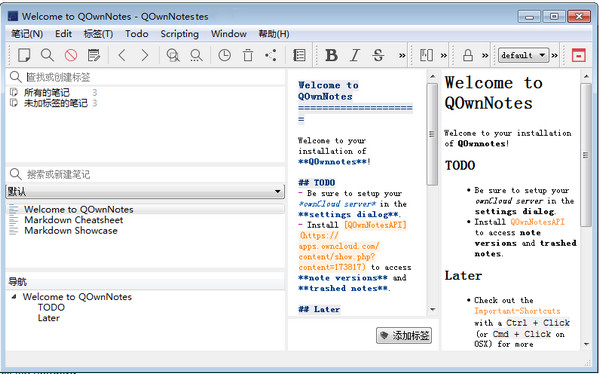Open the Todo menu

[x=137, y=34]
